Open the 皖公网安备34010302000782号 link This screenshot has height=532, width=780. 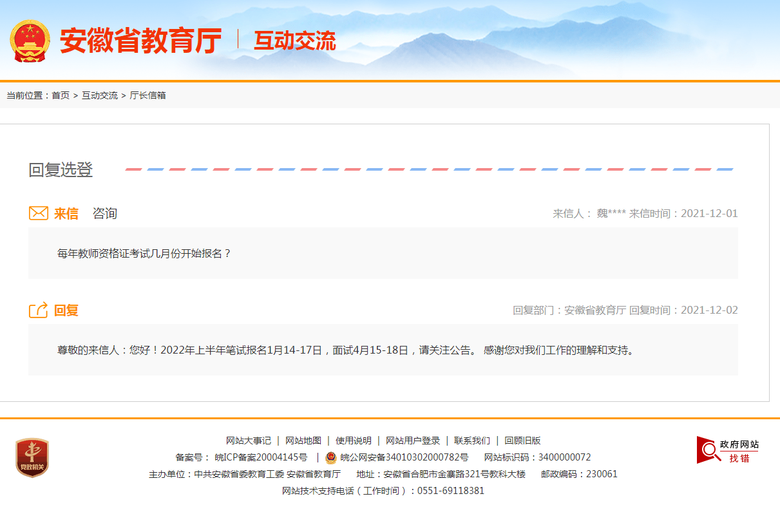[404, 457]
